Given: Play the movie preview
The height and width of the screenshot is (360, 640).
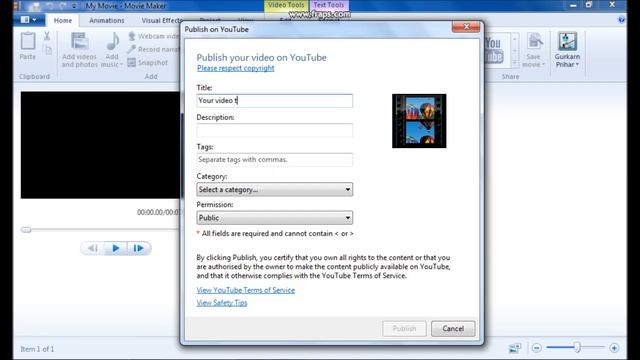Looking at the screenshot, I should pyautogui.click(x=116, y=248).
